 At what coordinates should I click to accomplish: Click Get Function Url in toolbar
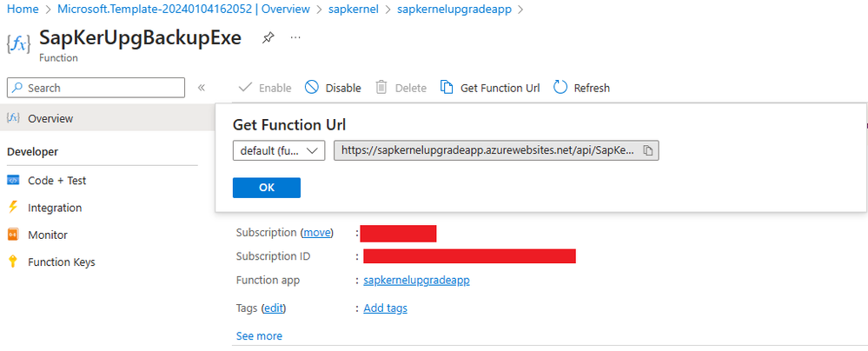pyautogui.click(x=490, y=88)
